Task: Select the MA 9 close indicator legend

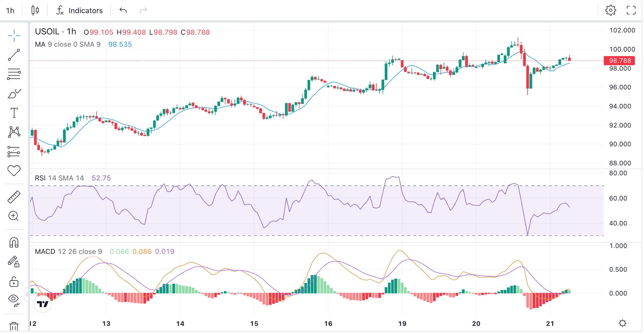Action: coord(68,44)
